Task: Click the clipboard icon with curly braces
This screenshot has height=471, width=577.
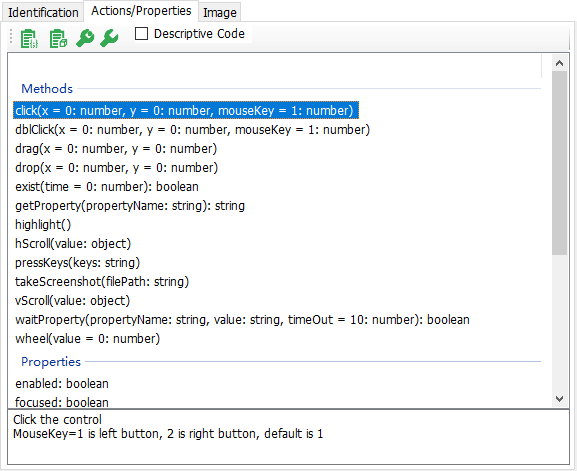Action: [x=29, y=38]
